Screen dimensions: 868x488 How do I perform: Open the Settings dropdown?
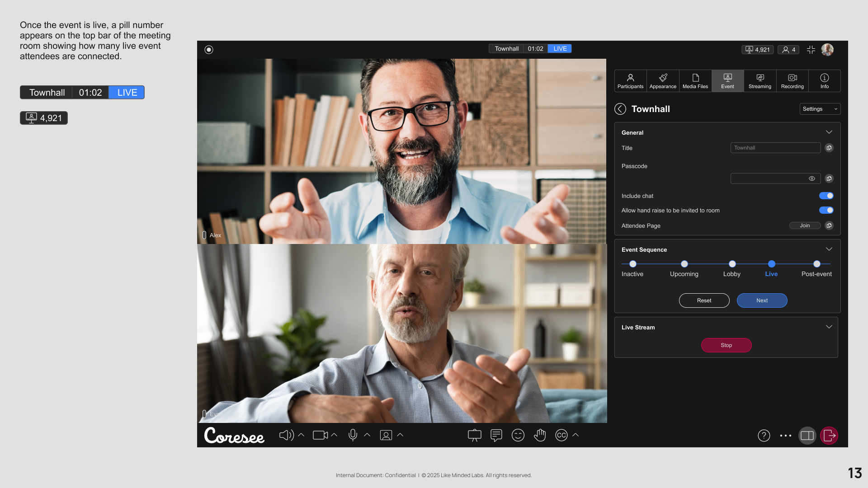pos(820,109)
